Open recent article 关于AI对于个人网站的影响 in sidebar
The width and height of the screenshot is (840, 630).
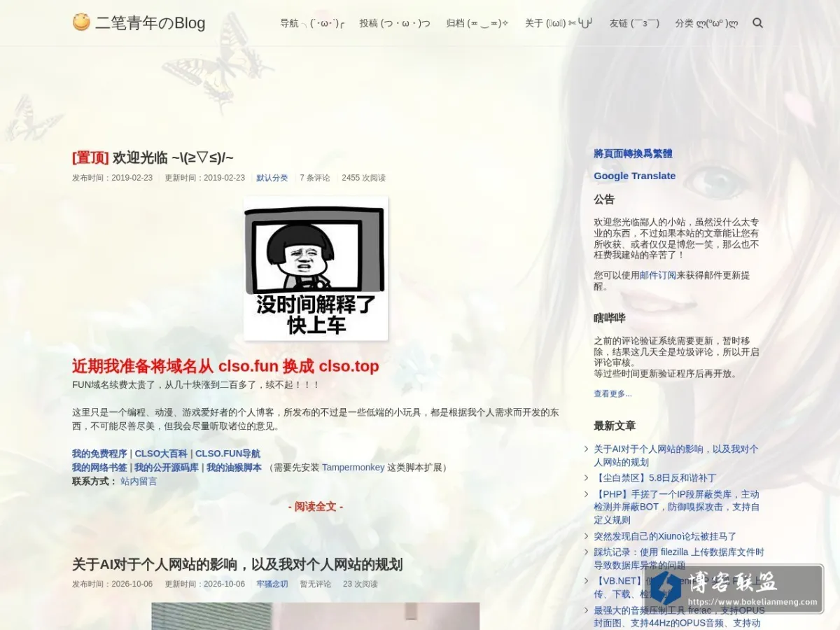(x=676, y=456)
